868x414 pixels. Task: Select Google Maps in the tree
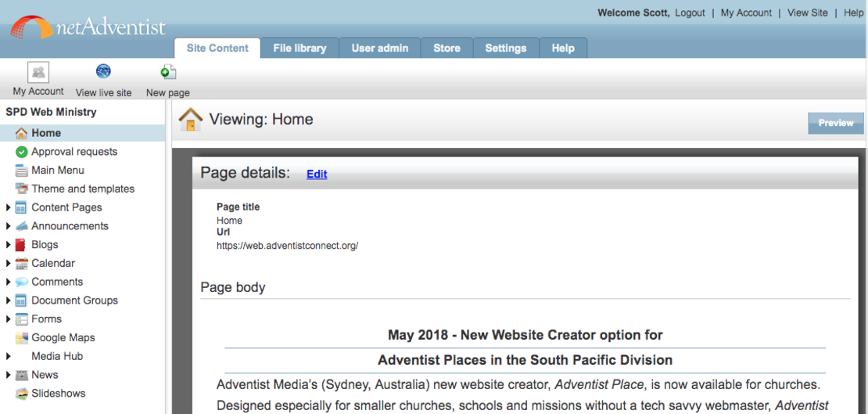click(63, 337)
